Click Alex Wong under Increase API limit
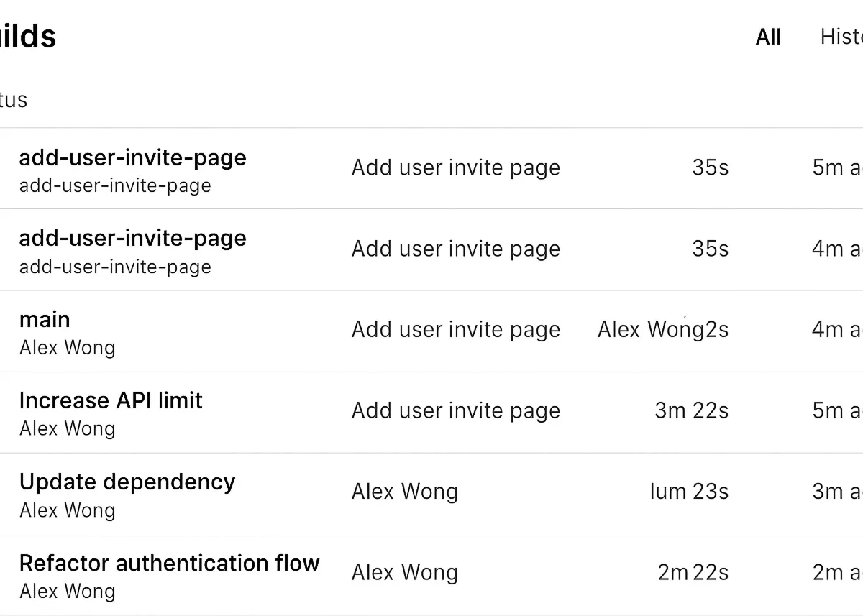Viewport: 863px width, 616px height. coord(67,429)
